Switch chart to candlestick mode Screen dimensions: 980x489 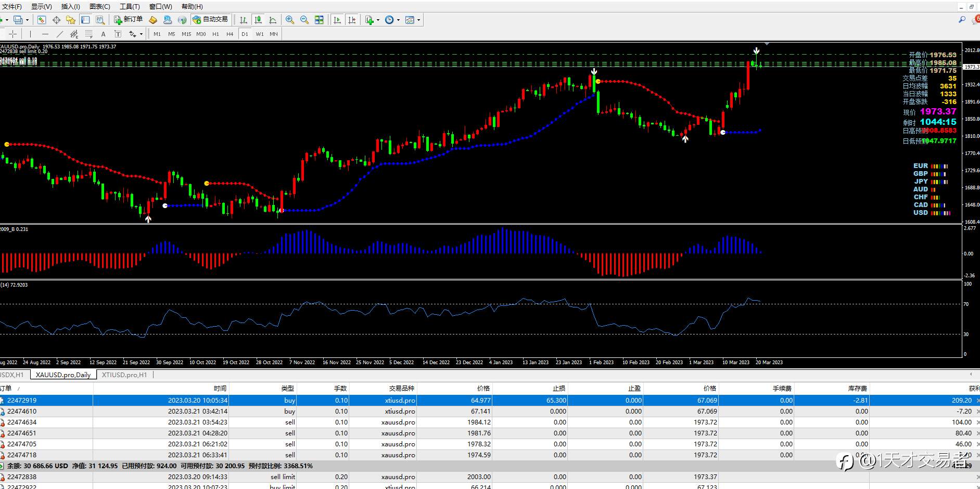pos(258,20)
